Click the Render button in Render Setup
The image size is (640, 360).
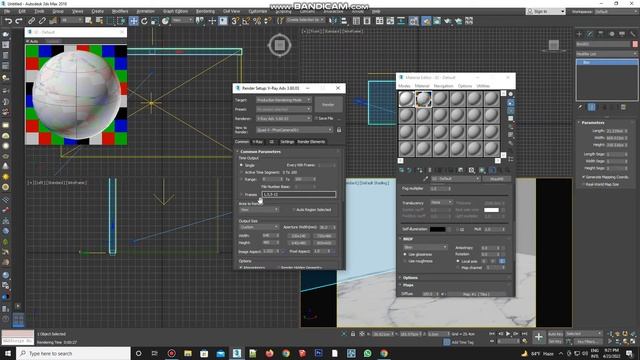pos(329,105)
